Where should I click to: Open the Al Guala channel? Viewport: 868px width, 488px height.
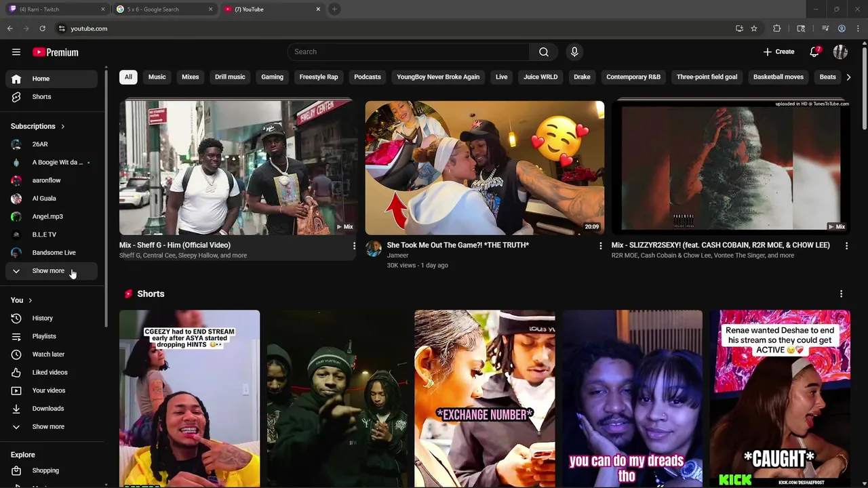tap(52, 199)
